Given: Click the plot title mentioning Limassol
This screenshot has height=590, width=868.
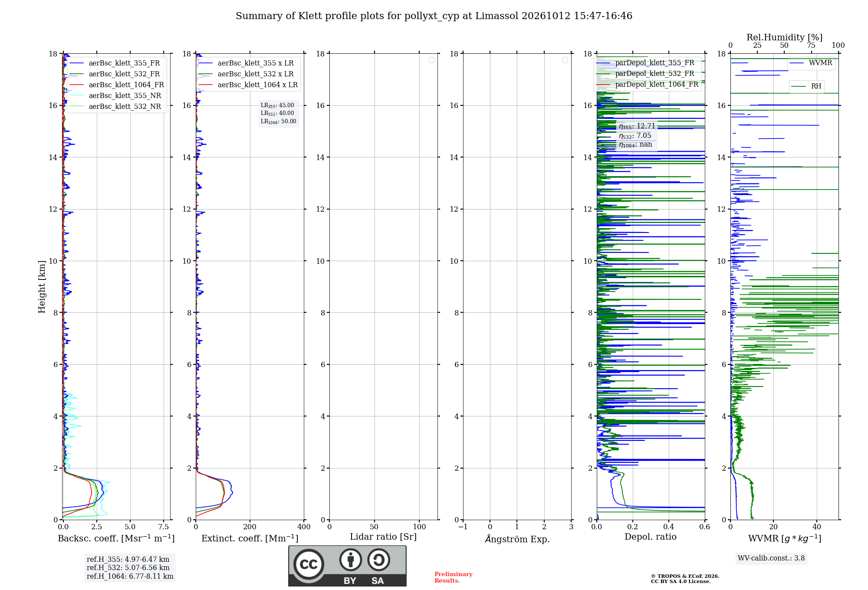Looking at the screenshot, I should (x=434, y=16).
